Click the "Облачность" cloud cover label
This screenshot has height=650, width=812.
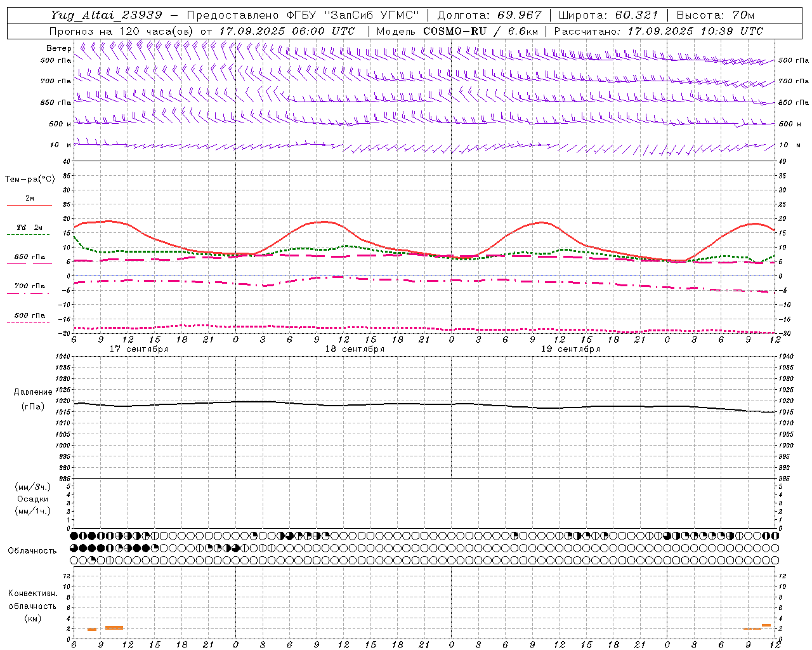[32, 551]
